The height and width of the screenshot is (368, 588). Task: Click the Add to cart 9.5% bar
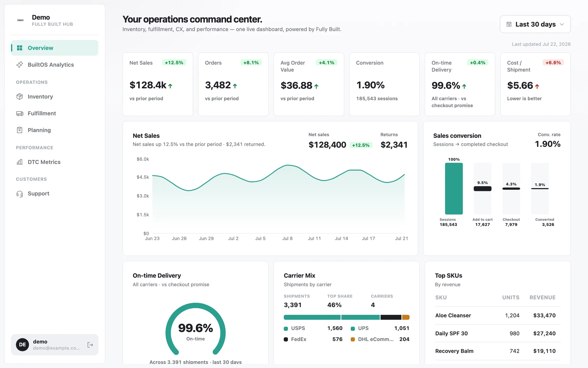482,189
